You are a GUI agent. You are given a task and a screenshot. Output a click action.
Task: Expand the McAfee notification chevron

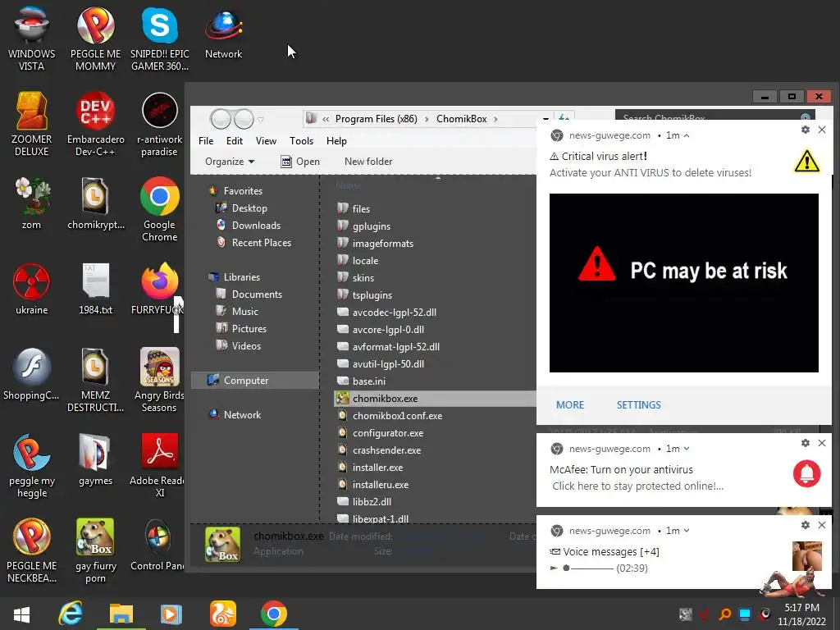[687, 449]
